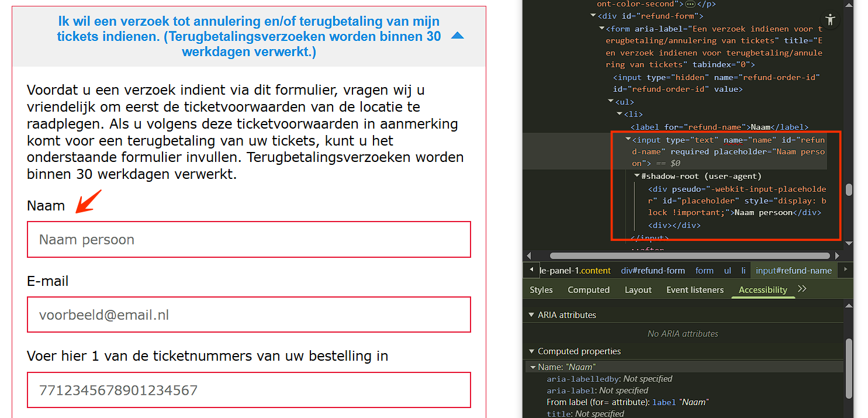Collapse the Computed properties section
This screenshot has width=868, height=418.
coord(531,351)
